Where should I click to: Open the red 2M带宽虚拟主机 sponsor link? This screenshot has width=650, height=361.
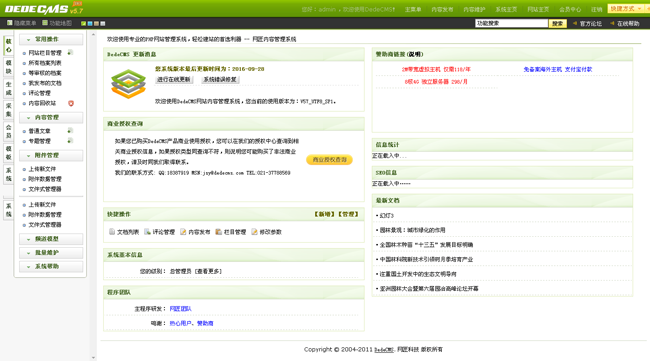pos(436,69)
